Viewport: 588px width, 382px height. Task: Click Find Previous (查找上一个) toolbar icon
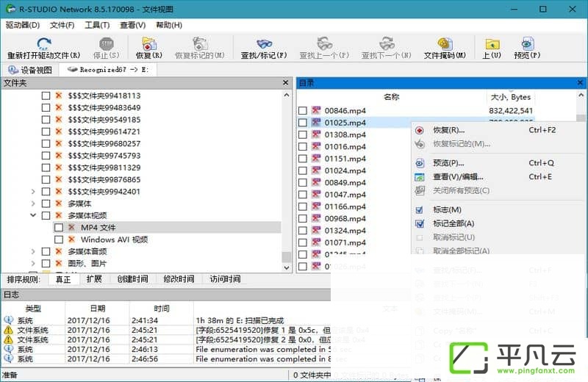(324, 43)
